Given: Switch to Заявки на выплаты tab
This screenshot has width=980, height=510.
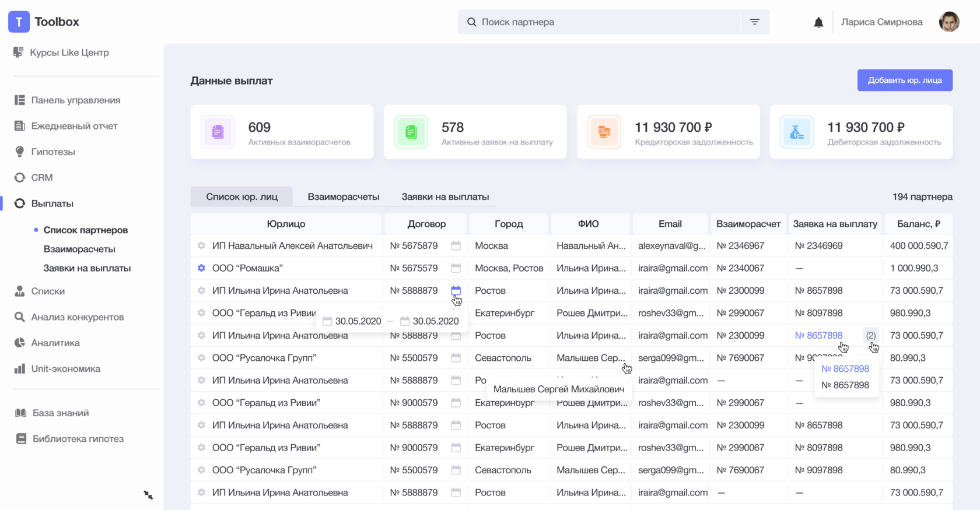Looking at the screenshot, I should pyautogui.click(x=445, y=196).
